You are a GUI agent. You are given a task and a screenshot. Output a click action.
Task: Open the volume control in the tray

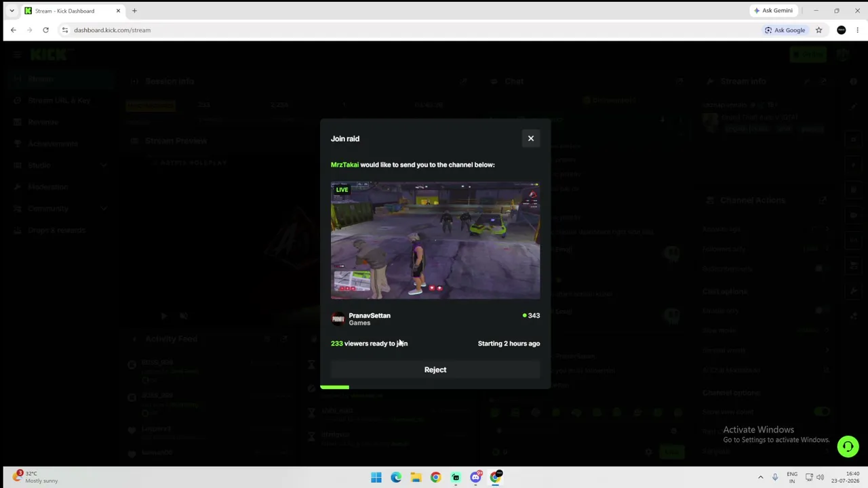[x=820, y=477]
